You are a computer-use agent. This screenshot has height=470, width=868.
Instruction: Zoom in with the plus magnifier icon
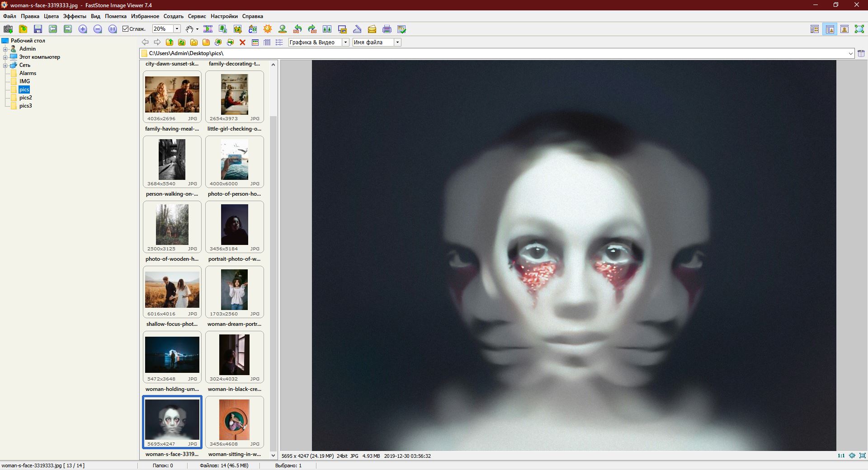pyautogui.click(x=83, y=29)
